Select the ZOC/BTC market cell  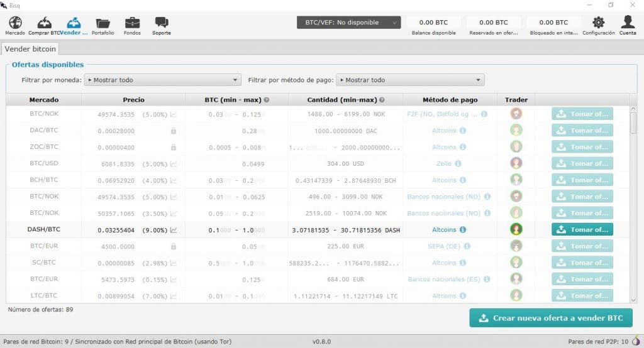[44, 146]
